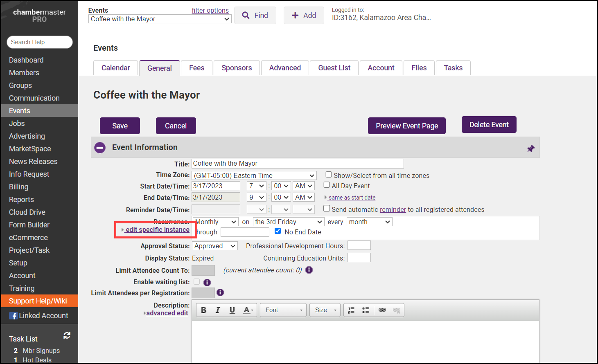This screenshot has width=598, height=364.
Task: Click the pin icon in Event Information header
Action: pyautogui.click(x=530, y=148)
